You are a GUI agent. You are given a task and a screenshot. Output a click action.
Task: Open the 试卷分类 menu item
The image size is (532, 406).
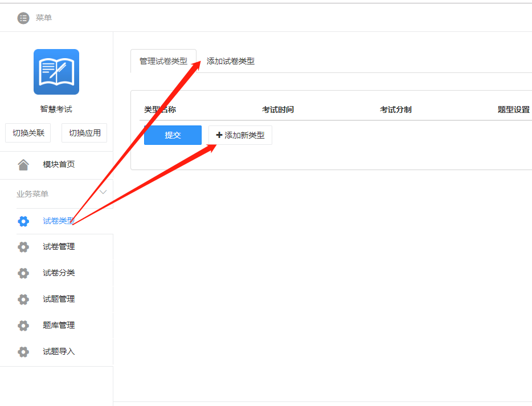[59, 273]
